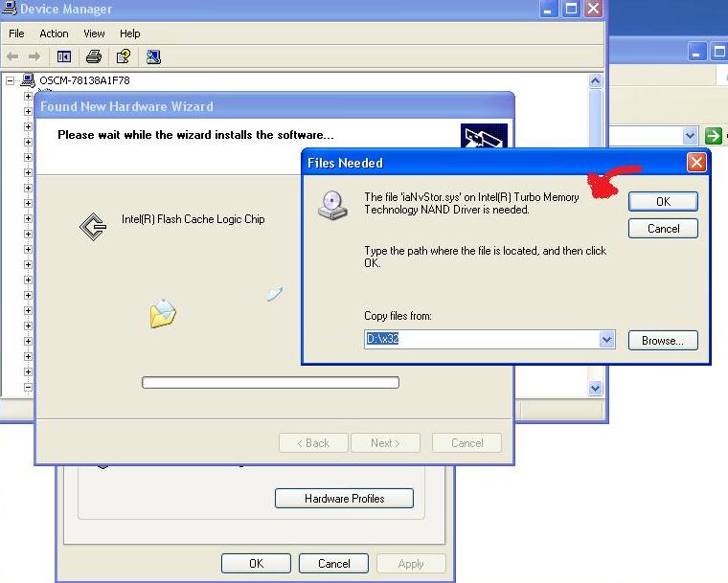Click the Device Manager scroll up arrow
Screen dimensions: 728x583
pyautogui.click(x=595, y=81)
